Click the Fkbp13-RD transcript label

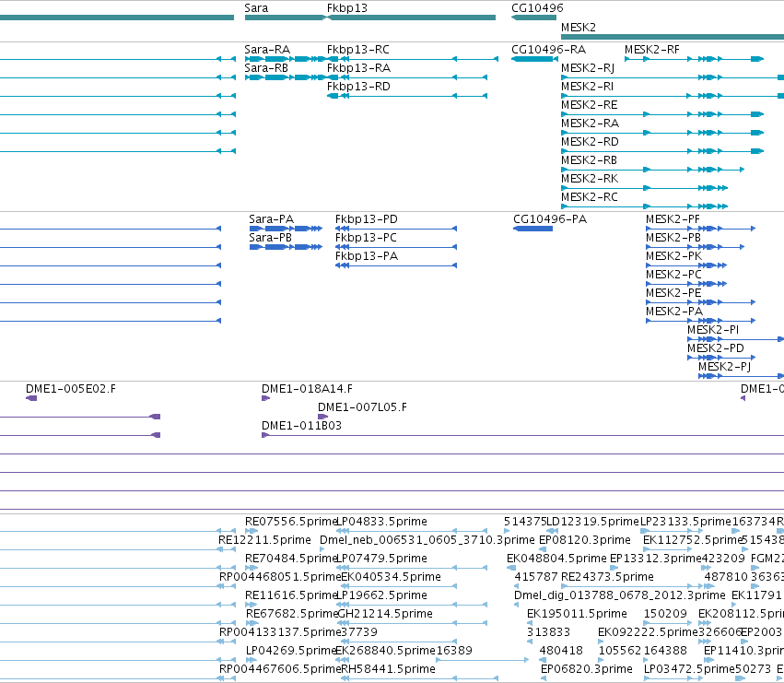tap(358, 87)
